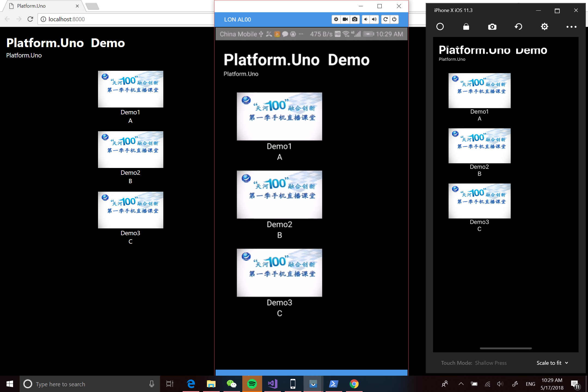Toggle lock screen icon on iPhone simulator

(466, 26)
